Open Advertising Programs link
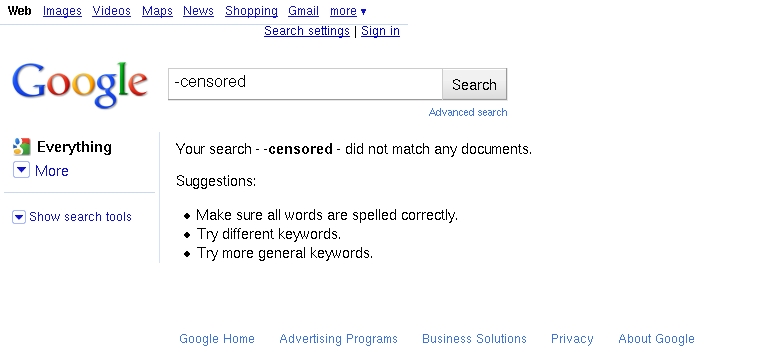 339,339
